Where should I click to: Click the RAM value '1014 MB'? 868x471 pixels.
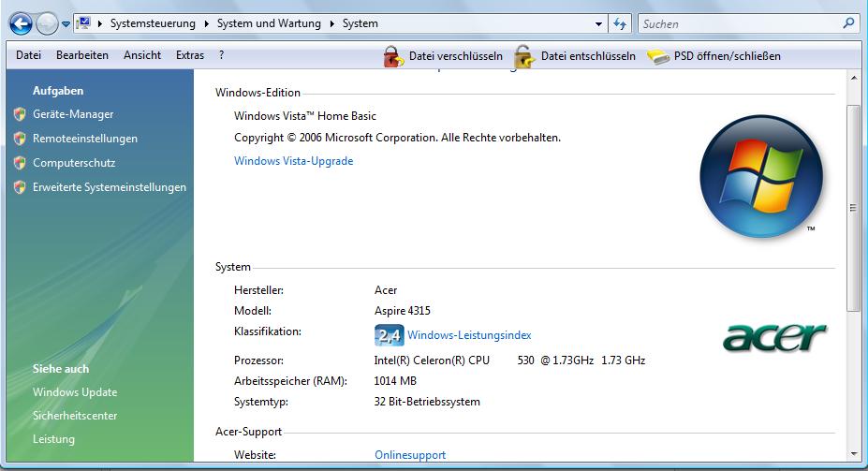pyautogui.click(x=395, y=381)
